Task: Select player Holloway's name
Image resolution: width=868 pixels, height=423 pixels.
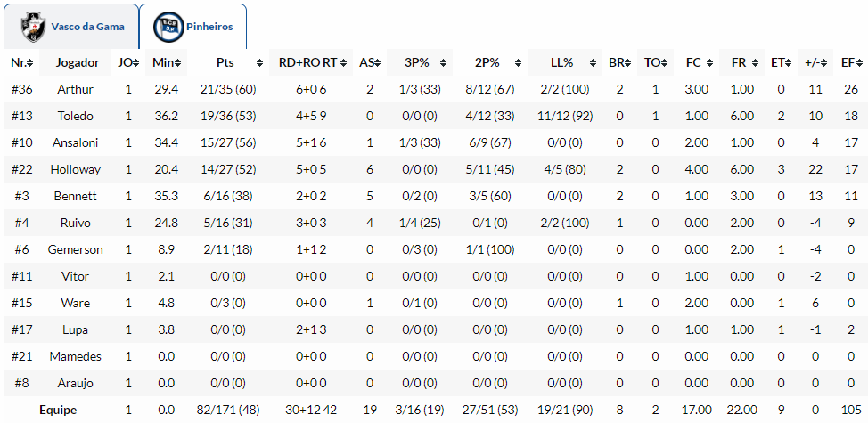Action: [75, 170]
